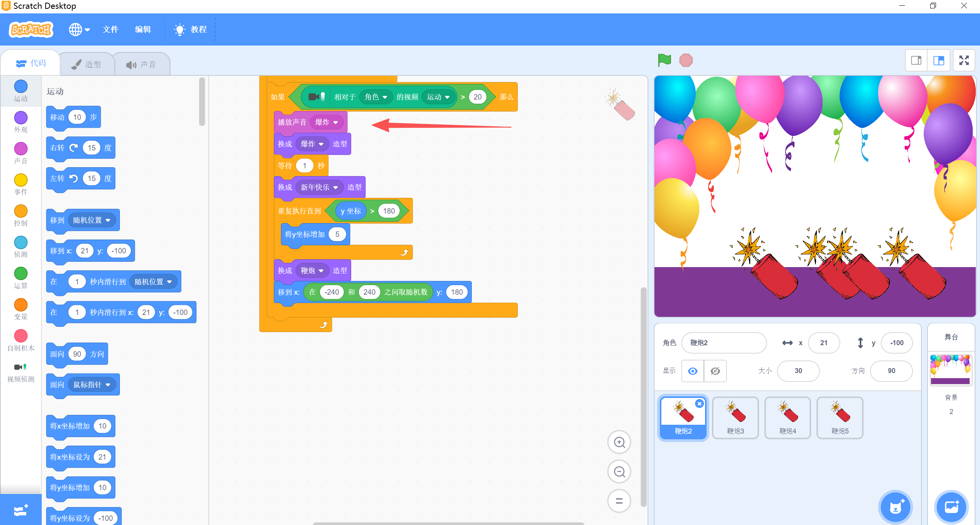
Task: Select the purple 外观 category circle
Action: point(21,117)
